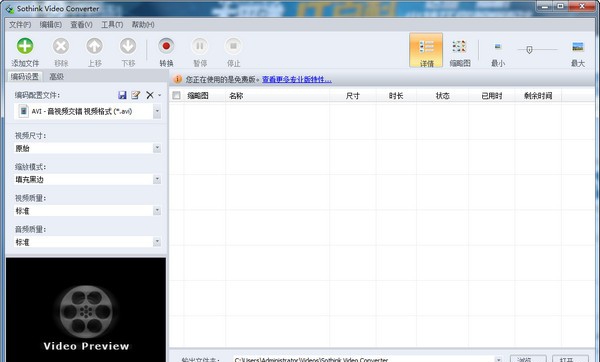This screenshot has height=362, width=600.
Task: Select the Encoding Settings (编码设置) tab
Action: [25, 77]
